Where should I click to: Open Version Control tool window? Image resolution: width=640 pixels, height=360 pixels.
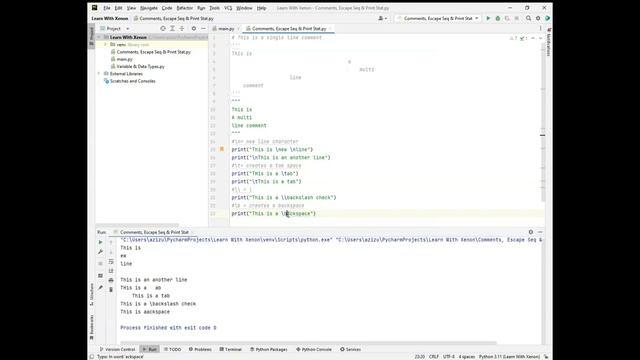pyautogui.click(x=118, y=349)
